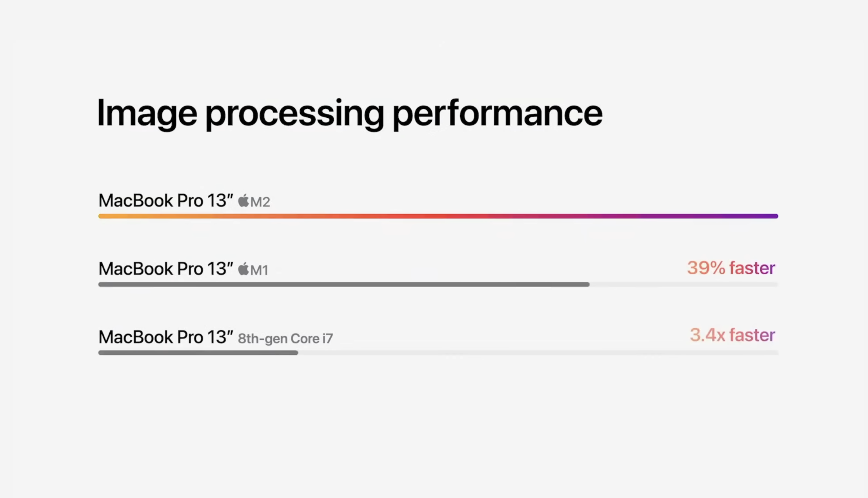Click the dark gray M1 performance bar
Image resolution: width=868 pixels, height=498 pixels.
[x=343, y=285]
